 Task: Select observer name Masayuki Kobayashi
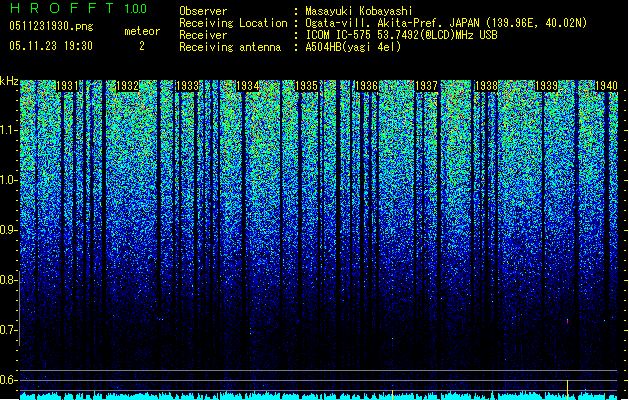(359, 11)
